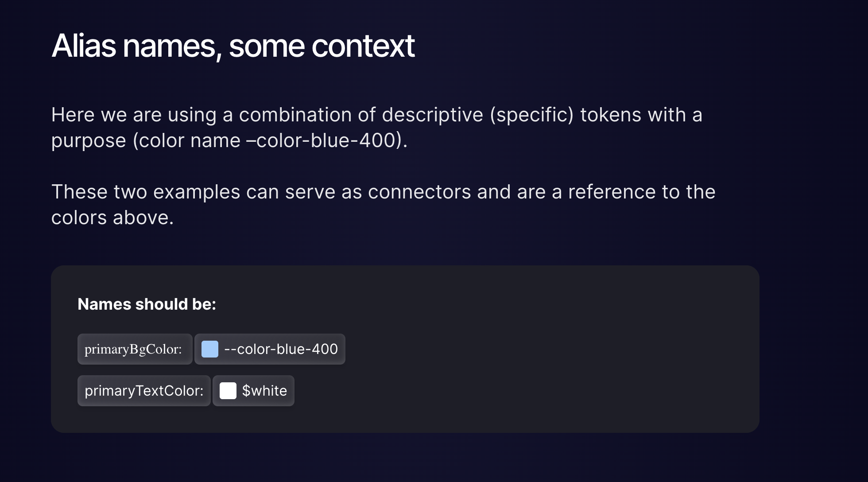868x482 pixels.
Task: Click the word "Alias" in the title
Action: [x=84, y=46]
